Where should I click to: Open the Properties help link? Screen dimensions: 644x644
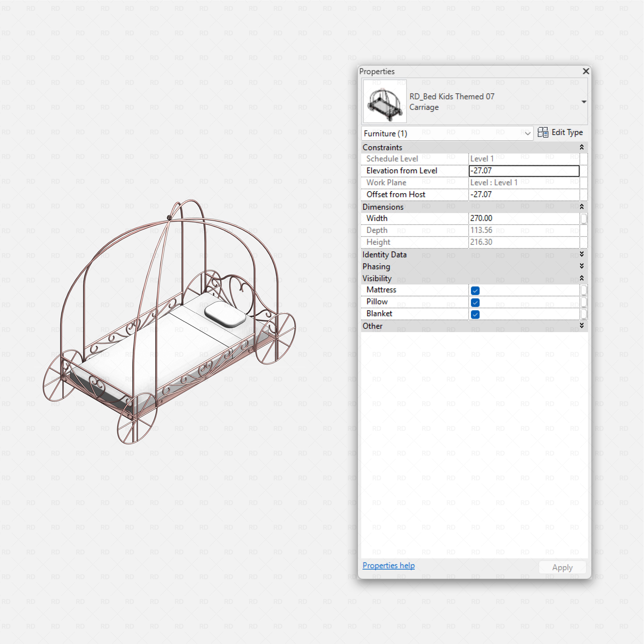pyautogui.click(x=388, y=566)
